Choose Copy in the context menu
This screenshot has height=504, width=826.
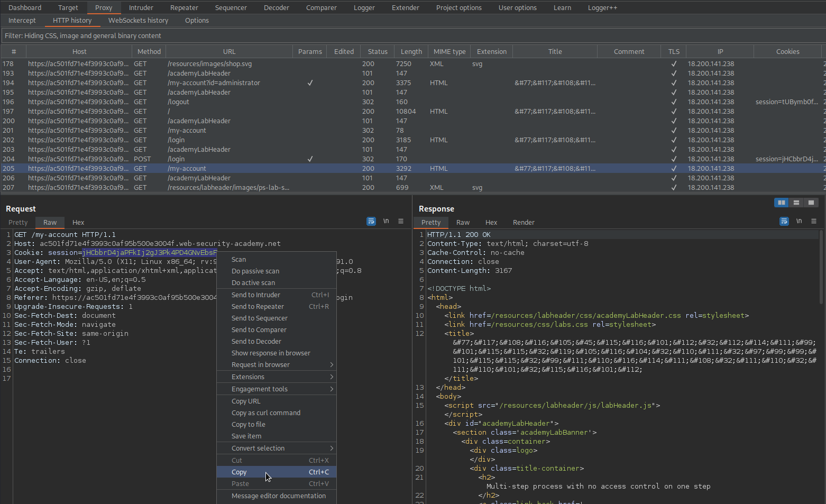[277, 472]
